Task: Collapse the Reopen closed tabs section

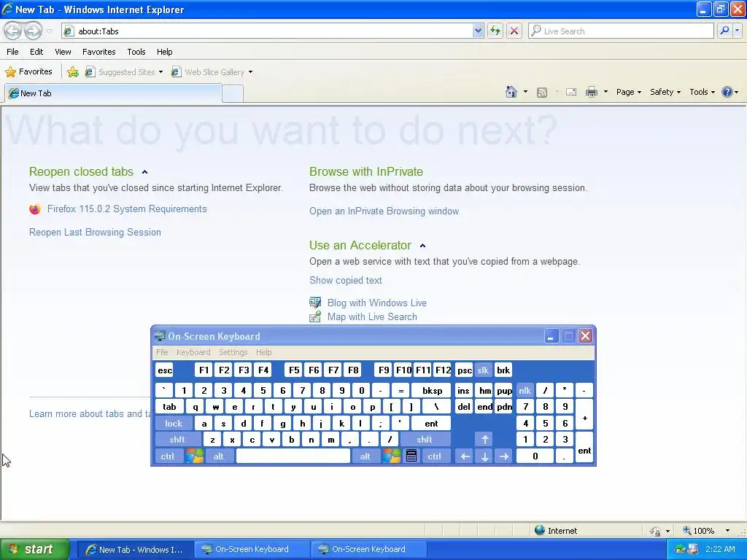Action: point(145,172)
